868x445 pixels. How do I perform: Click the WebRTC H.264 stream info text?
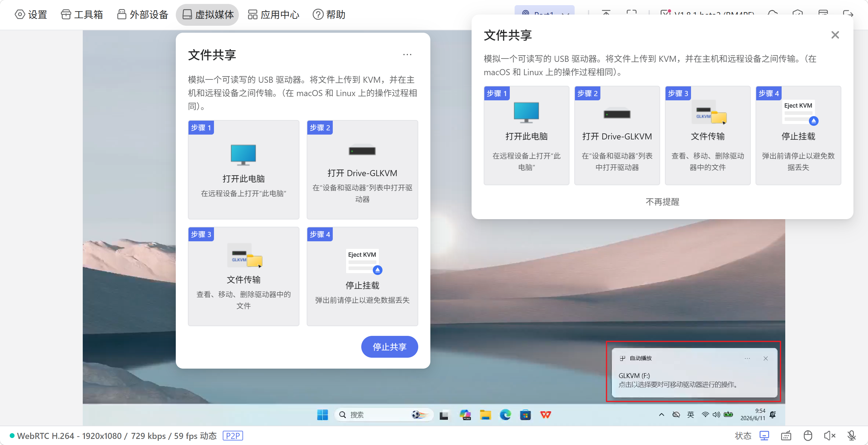point(117,436)
